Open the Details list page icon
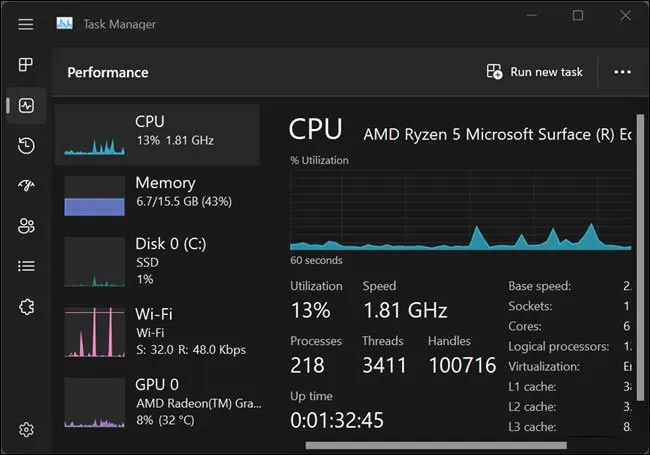650x455 pixels. [26, 266]
